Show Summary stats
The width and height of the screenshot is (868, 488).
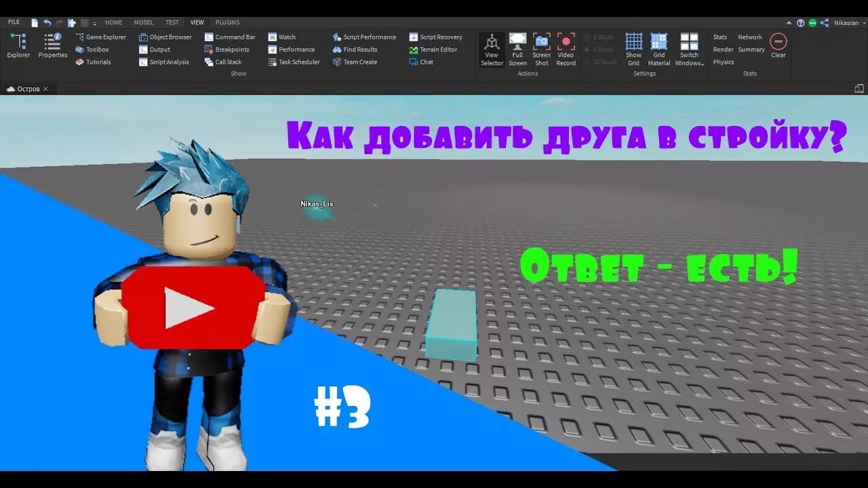click(x=751, y=49)
